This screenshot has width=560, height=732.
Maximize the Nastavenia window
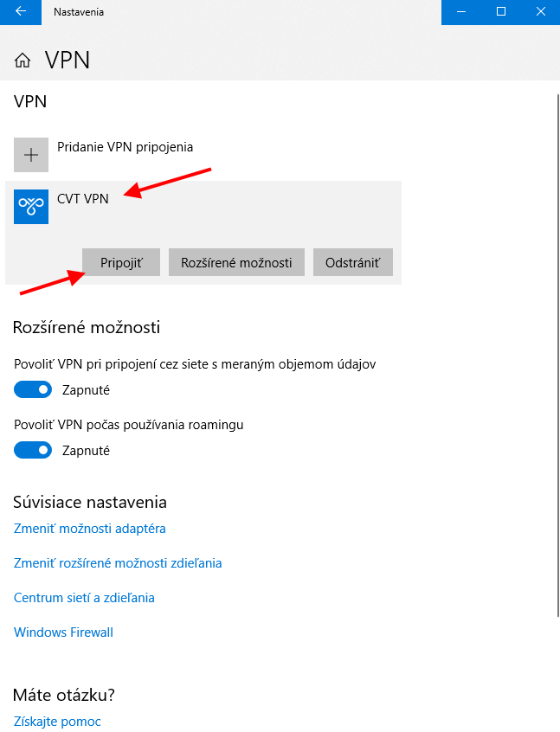point(500,11)
